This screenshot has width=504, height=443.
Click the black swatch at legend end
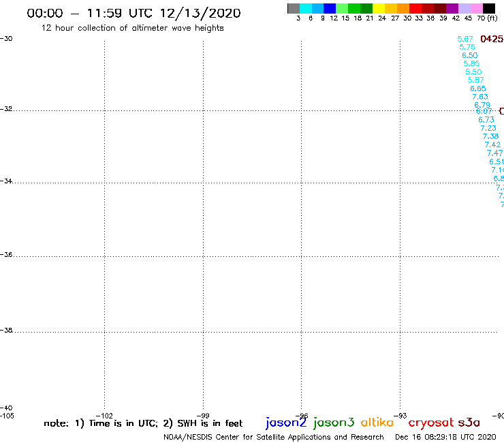coord(488,8)
